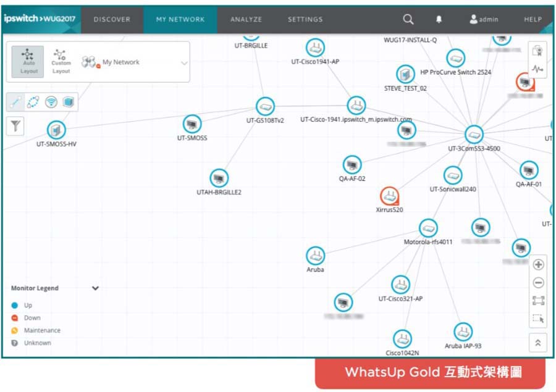Zoom out on the map
Viewport: 556px width, 392px height.
pos(538,283)
